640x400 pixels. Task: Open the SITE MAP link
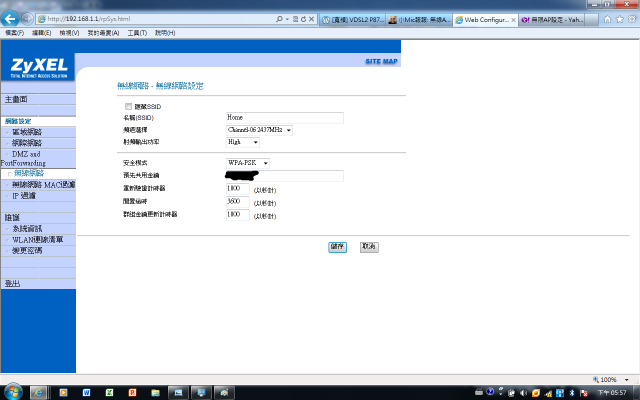[x=381, y=61]
